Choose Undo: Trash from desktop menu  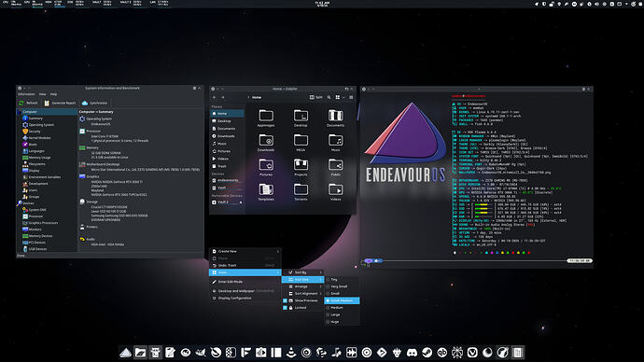click(245, 265)
